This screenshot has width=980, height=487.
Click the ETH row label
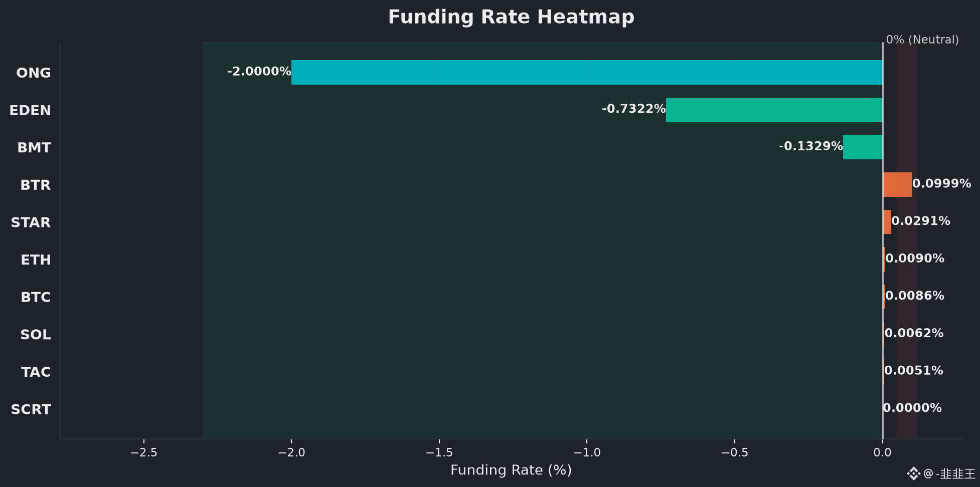36,260
